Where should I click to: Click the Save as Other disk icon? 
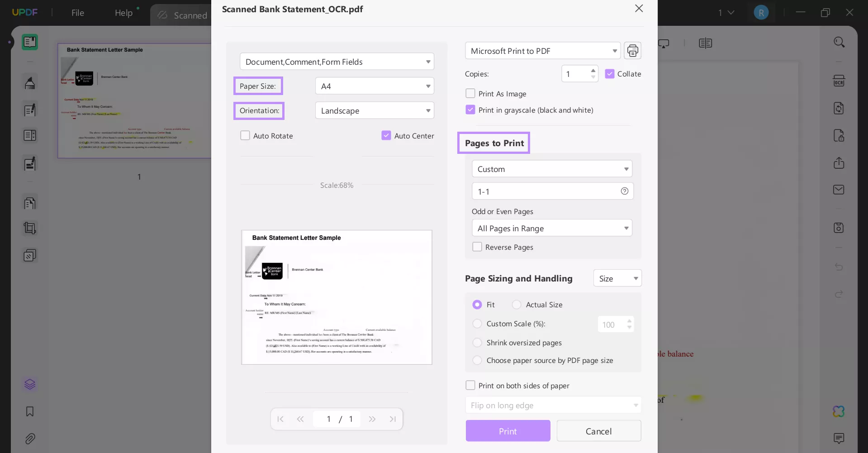(839, 228)
